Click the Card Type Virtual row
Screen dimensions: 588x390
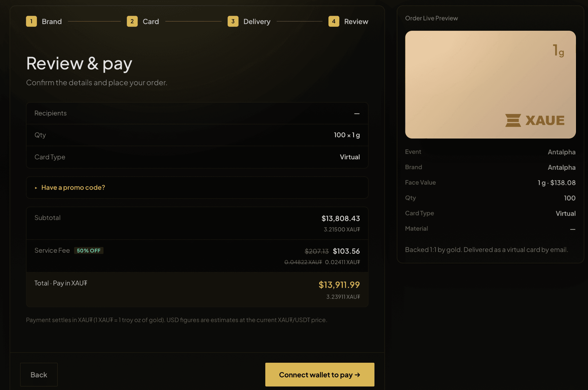[197, 157]
